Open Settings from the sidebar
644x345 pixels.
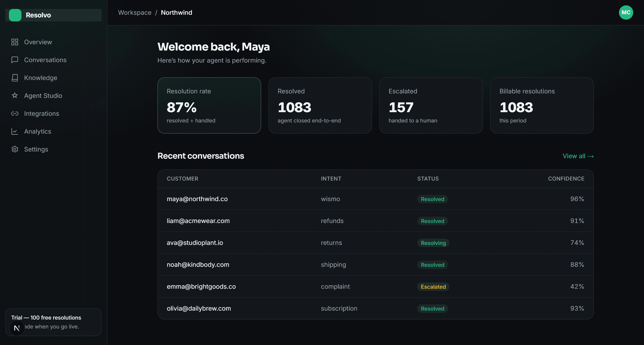pyautogui.click(x=53, y=149)
